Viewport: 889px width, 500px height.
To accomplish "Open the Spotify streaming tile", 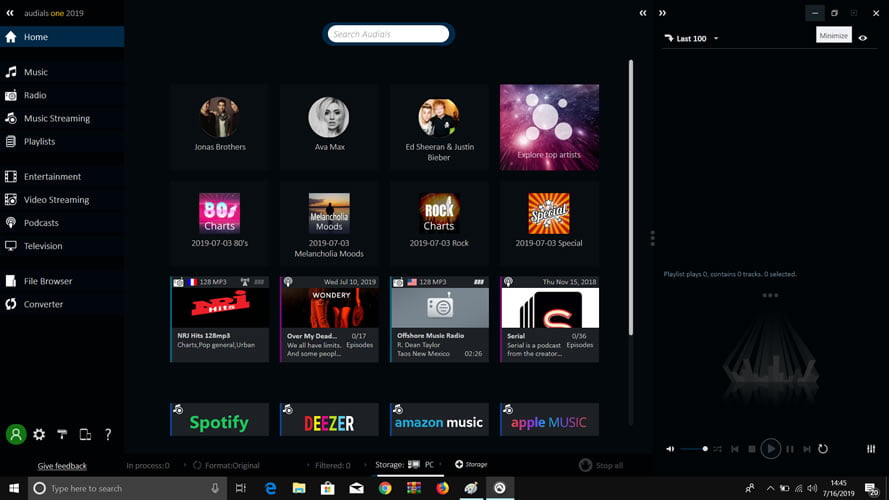I will click(219, 421).
